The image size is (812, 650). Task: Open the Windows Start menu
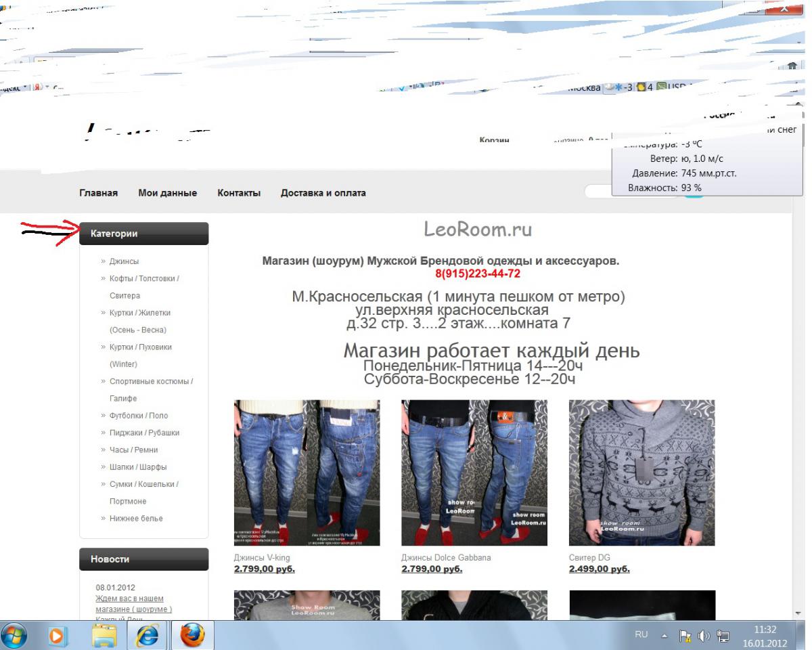[15, 636]
